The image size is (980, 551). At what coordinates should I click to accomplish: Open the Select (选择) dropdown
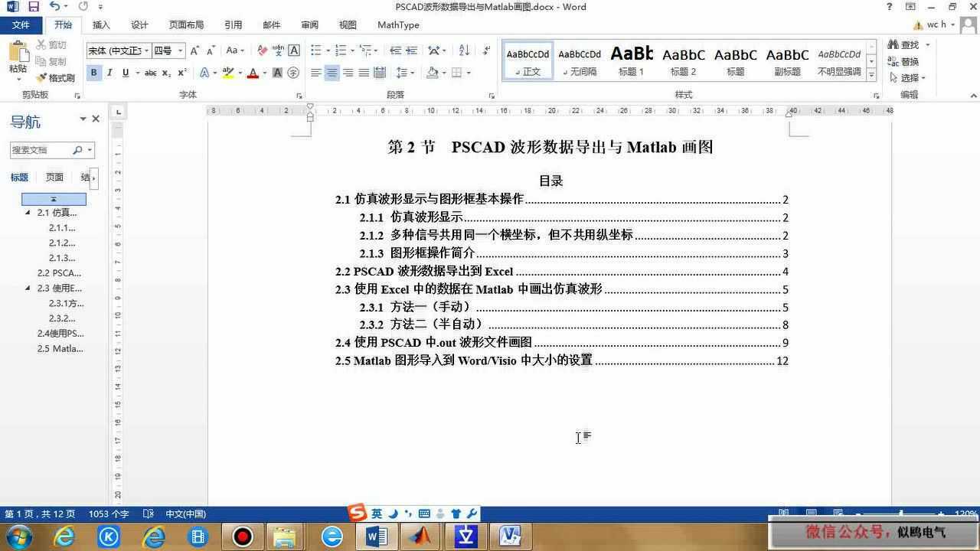pos(908,78)
